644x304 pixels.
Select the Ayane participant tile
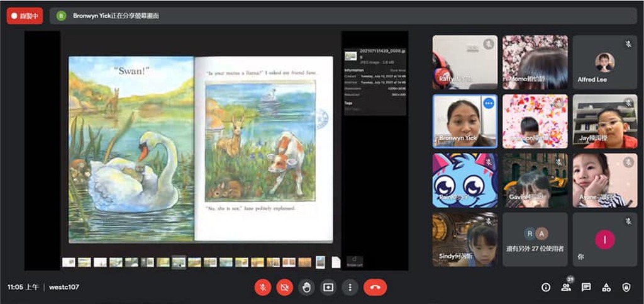click(x=605, y=181)
